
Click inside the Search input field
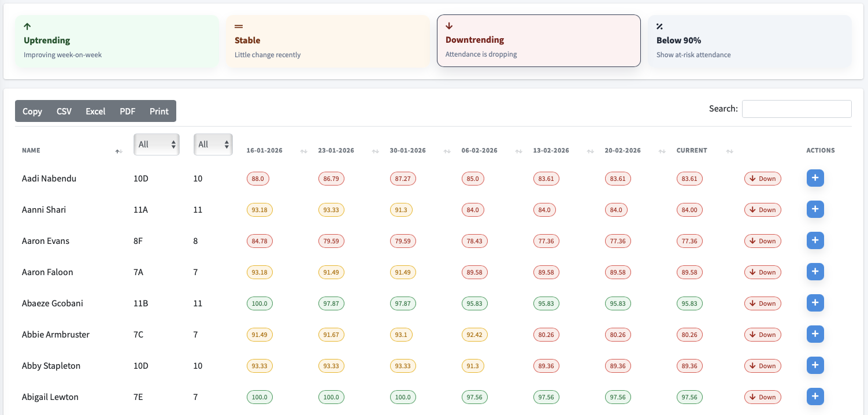coord(796,109)
